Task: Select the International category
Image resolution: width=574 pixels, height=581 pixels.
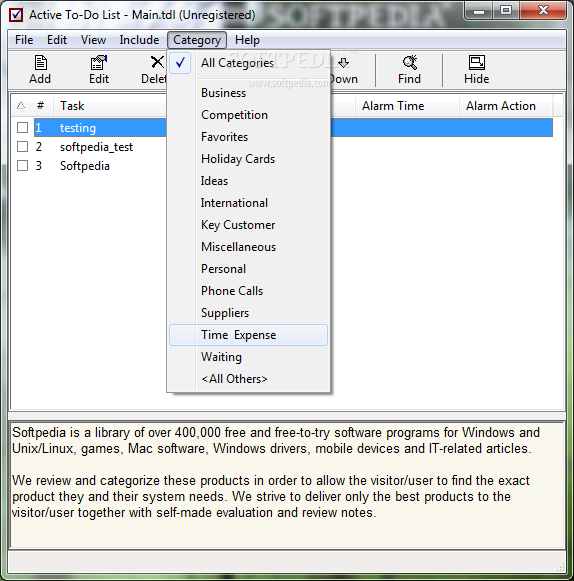Action: pos(248,203)
